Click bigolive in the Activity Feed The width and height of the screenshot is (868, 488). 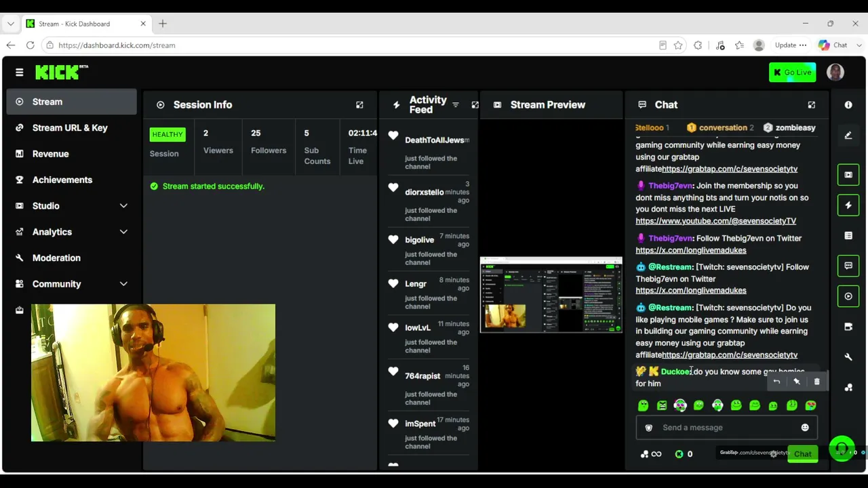point(419,240)
